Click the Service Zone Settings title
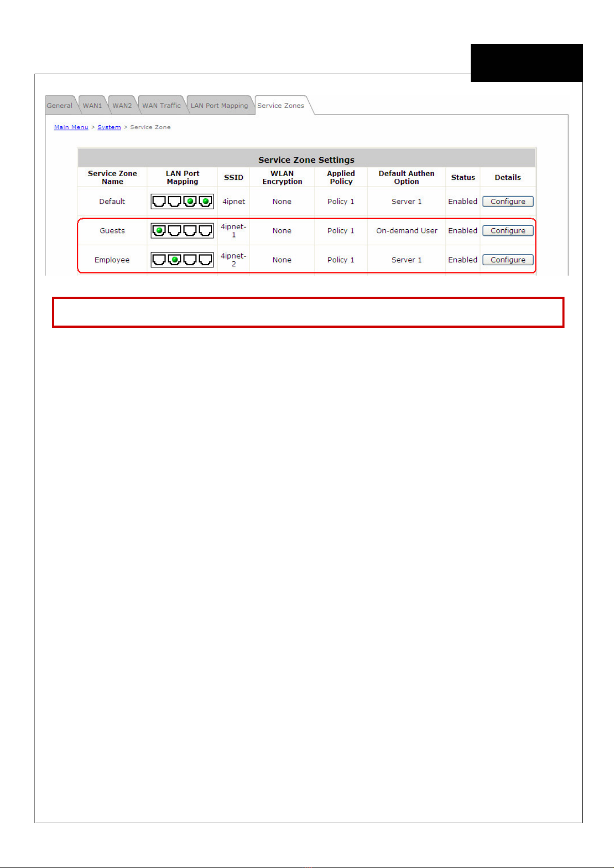Image resolution: width=614 pixels, height=868 pixels. pyautogui.click(x=306, y=160)
